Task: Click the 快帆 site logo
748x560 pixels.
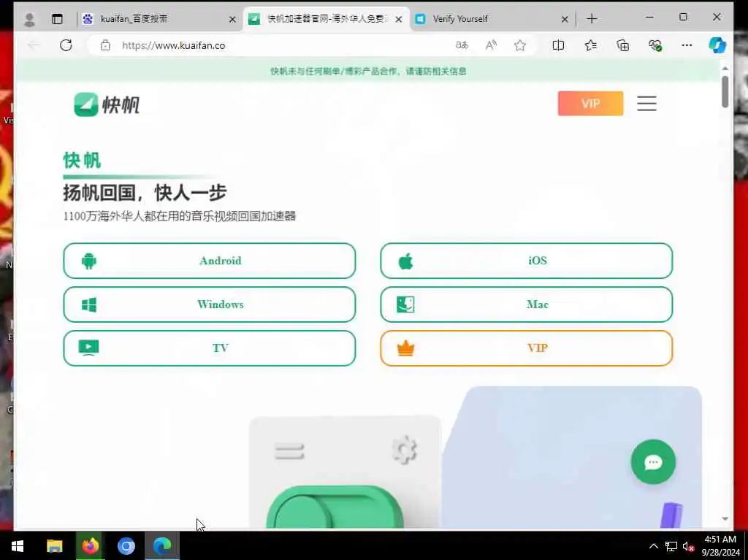Action: pyautogui.click(x=107, y=104)
